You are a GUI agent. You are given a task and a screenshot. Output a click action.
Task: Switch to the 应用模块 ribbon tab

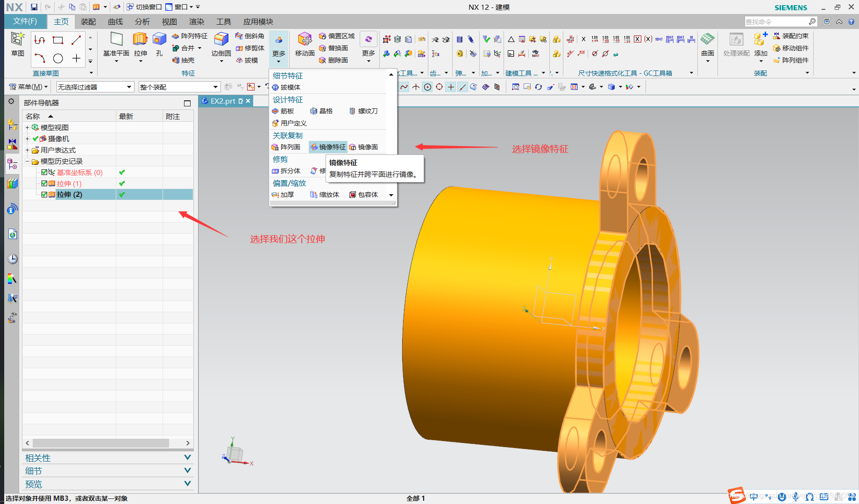(x=258, y=21)
